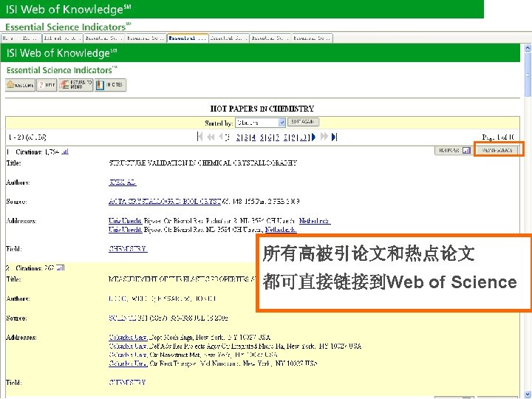Click the previous page arrow

tap(221, 137)
